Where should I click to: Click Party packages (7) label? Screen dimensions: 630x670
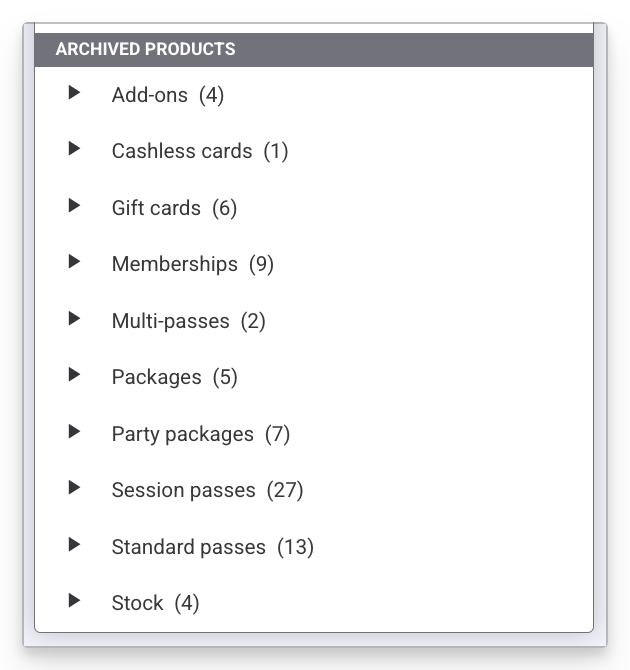coord(201,434)
